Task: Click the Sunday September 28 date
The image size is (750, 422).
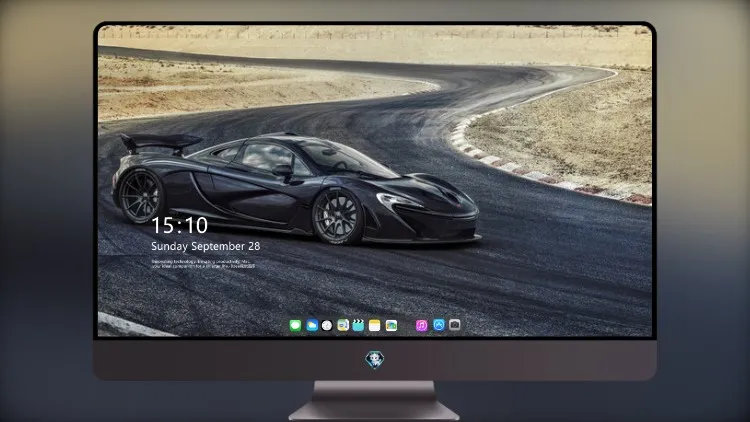Action: pos(206,246)
